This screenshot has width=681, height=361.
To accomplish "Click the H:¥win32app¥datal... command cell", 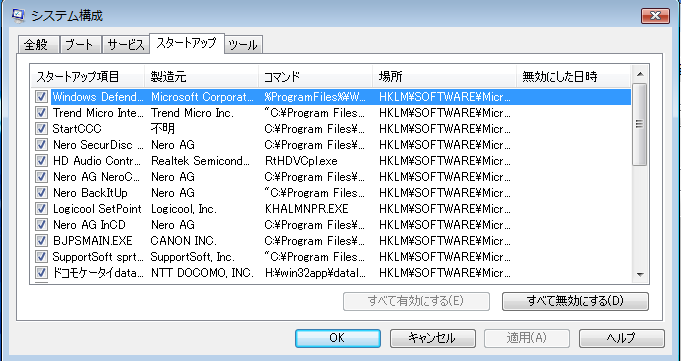I will (x=315, y=273).
